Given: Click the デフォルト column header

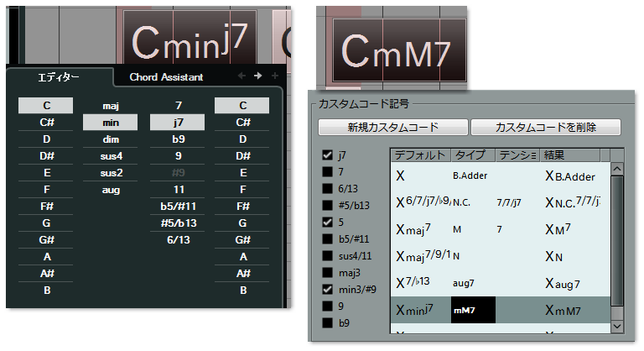Looking at the screenshot, I should pyautogui.click(x=420, y=155).
